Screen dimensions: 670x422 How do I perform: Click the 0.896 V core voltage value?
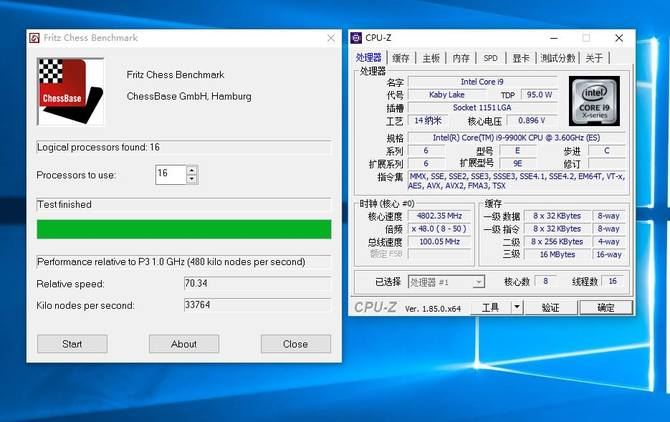tap(532, 120)
